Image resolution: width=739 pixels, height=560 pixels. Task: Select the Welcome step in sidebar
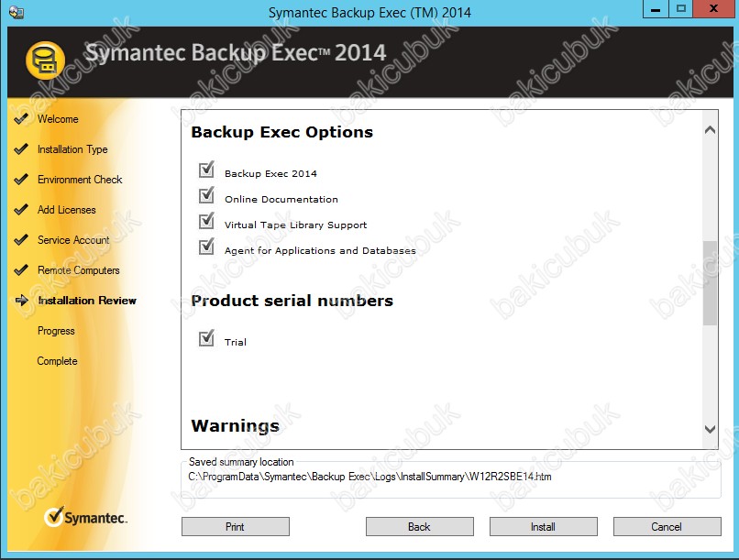click(x=58, y=119)
